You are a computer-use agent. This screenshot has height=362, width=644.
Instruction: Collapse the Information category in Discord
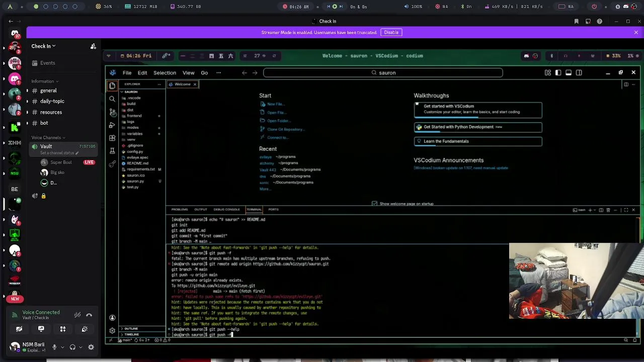tap(45, 81)
